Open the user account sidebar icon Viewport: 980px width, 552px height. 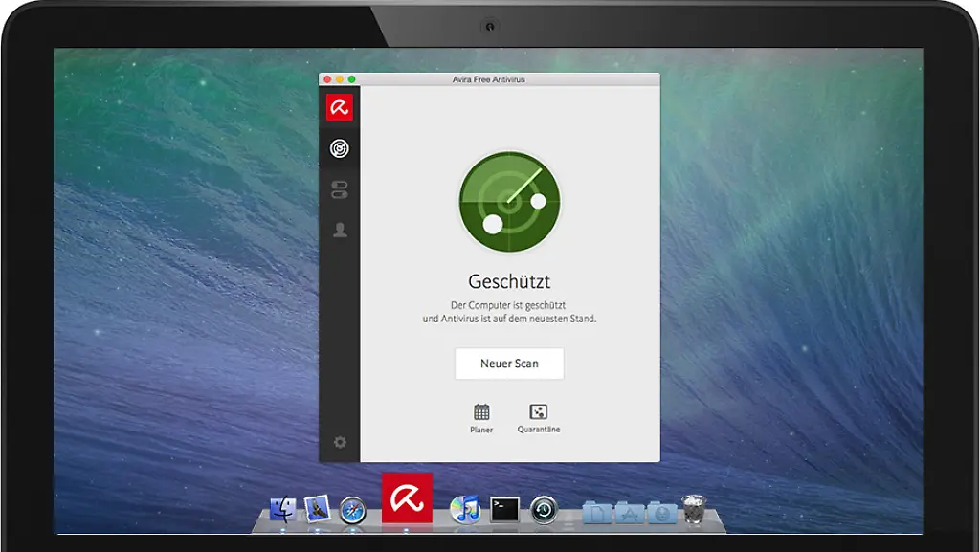pyautogui.click(x=339, y=231)
